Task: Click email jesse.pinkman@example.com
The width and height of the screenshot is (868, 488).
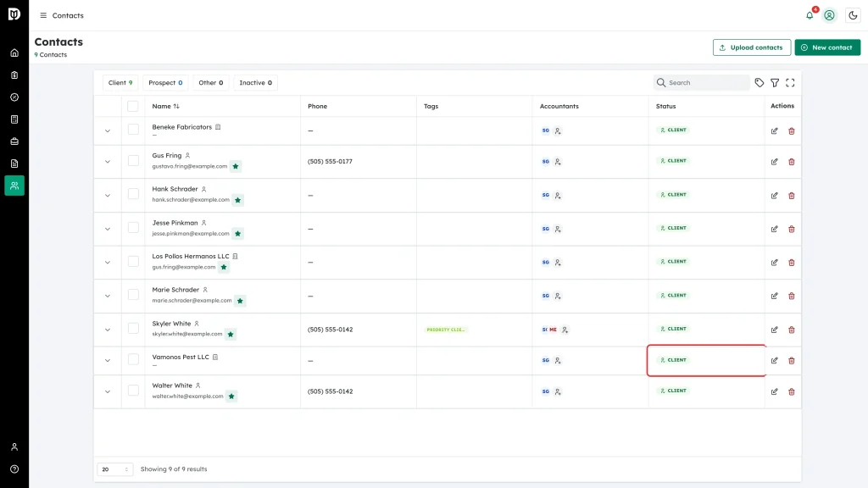Action: (191, 234)
